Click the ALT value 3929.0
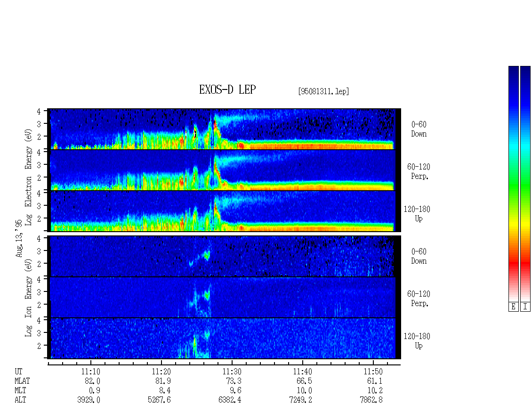 pos(89,400)
